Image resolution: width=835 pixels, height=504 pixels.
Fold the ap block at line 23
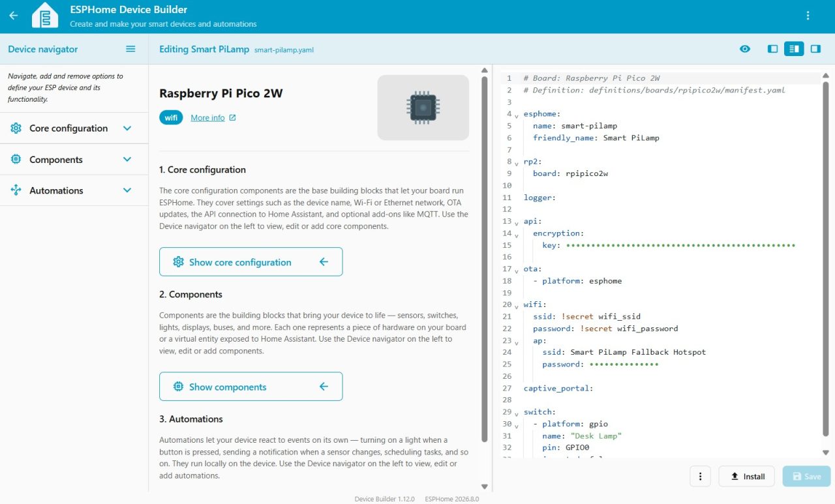(x=517, y=342)
